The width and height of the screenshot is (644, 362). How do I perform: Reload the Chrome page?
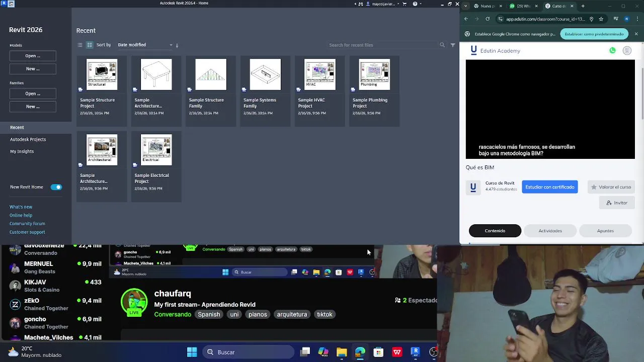[x=488, y=19]
